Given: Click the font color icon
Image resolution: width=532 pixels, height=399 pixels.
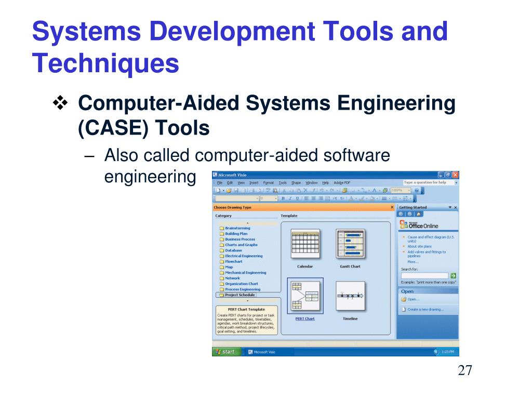Looking at the screenshot, I should pos(351,198).
